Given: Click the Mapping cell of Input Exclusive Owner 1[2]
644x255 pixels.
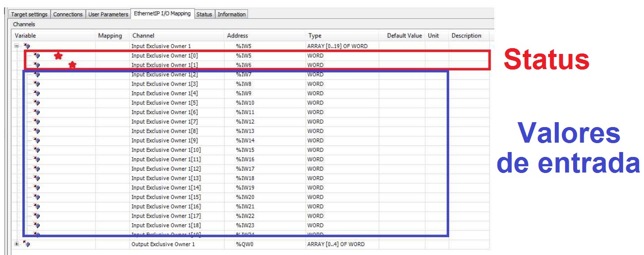Looking at the screenshot, I should (x=112, y=74).
